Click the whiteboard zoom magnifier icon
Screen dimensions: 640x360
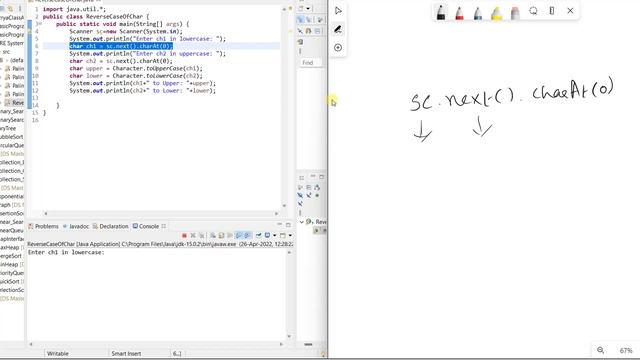[x=600, y=350]
